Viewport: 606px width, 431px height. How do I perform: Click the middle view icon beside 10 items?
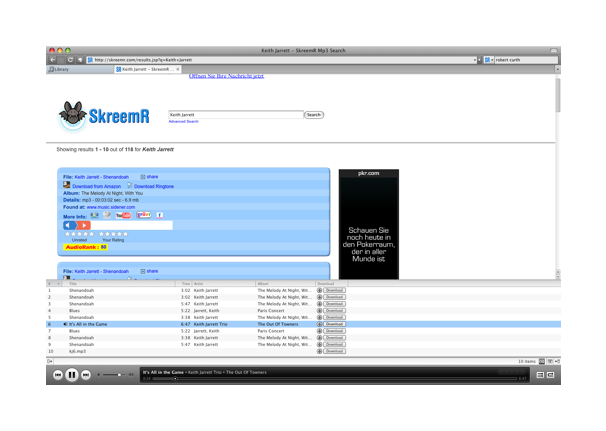(550, 361)
